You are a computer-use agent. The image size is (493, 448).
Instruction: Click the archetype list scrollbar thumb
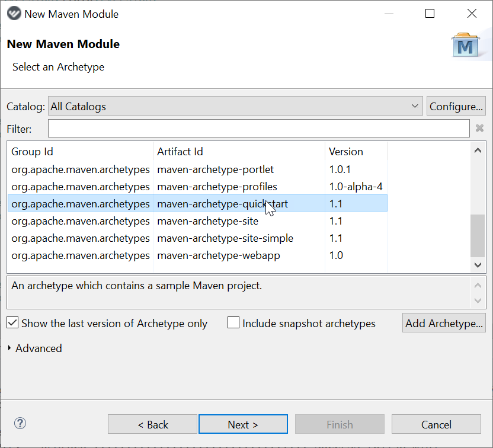click(x=478, y=236)
